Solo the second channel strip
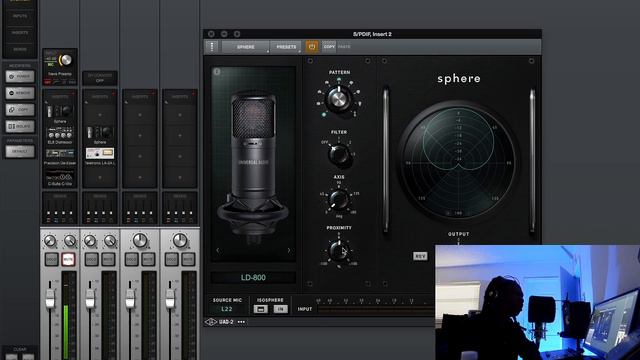 click(x=91, y=260)
